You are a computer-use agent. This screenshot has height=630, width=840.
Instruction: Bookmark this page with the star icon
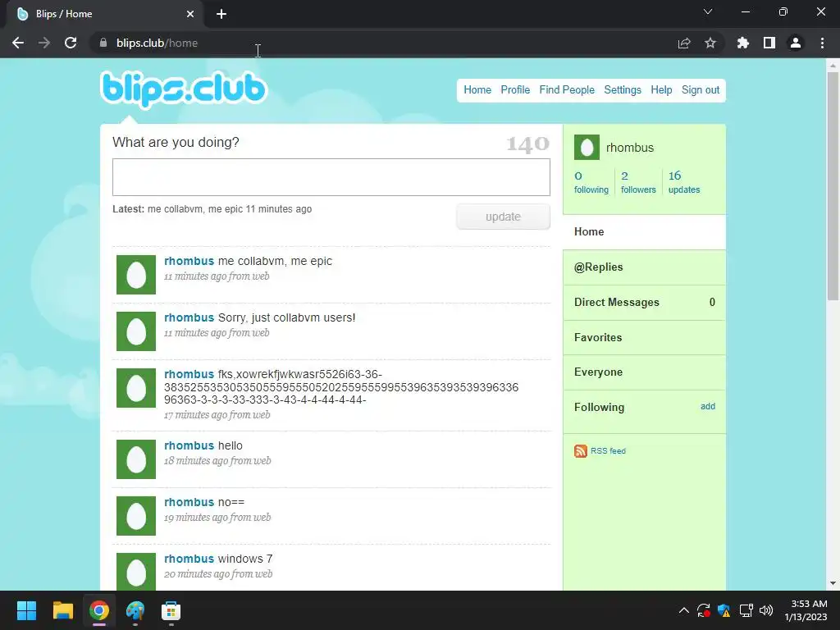(710, 43)
